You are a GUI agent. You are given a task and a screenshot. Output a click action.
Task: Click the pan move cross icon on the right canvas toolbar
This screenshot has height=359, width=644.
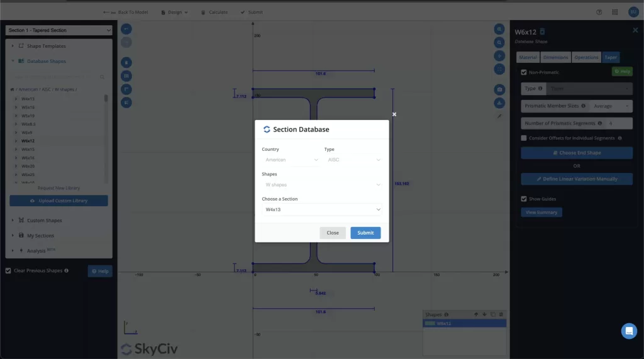click(x=499, y=56)
